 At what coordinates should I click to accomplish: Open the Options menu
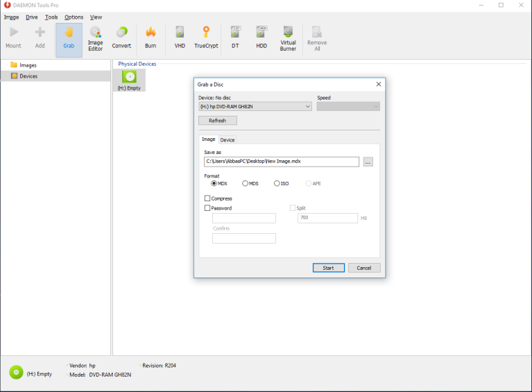(74, 17)
